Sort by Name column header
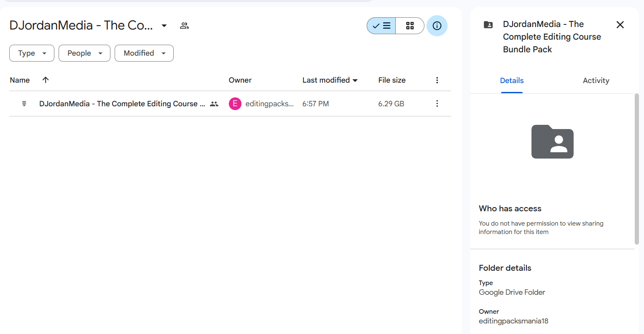Viewport: 644px width, 334px height. pos(20,80)
